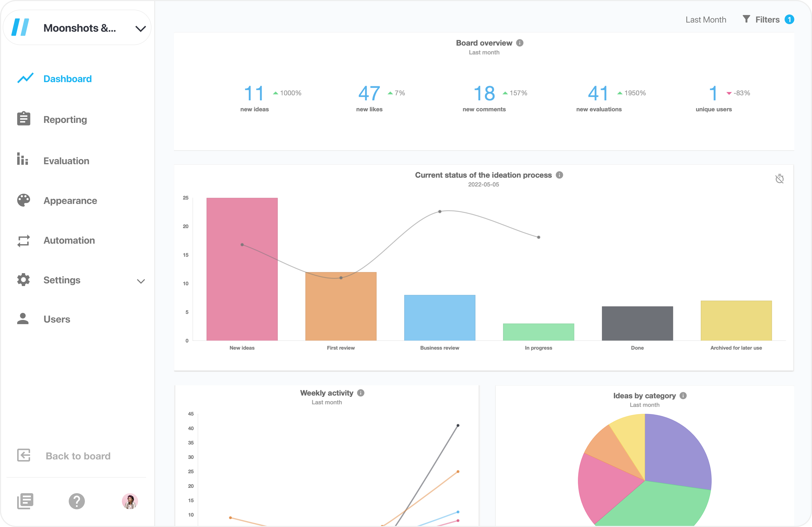Click the Filters funnel icon
Image resolution: width=812 pixels, height=527 pixels.
tap(746, 19)
